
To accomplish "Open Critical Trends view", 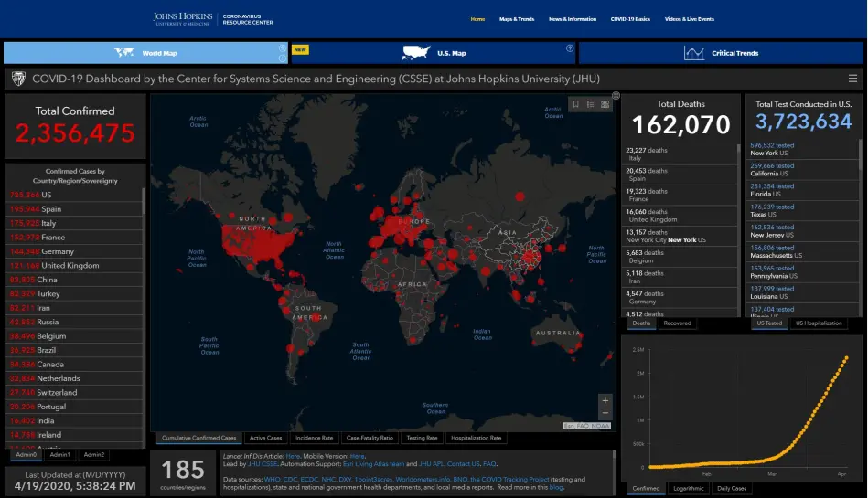I will (722, 53).
